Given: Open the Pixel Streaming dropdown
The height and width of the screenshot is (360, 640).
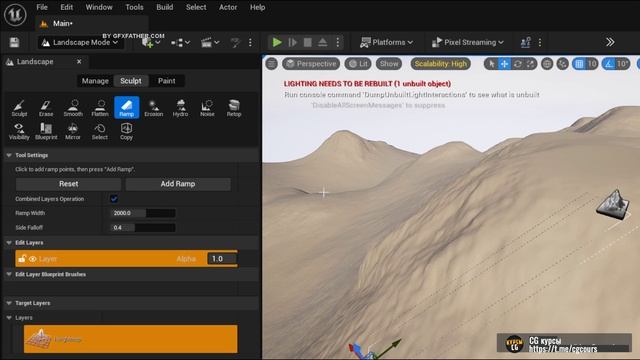Looking at the screenshot, I should pos(467,42).
